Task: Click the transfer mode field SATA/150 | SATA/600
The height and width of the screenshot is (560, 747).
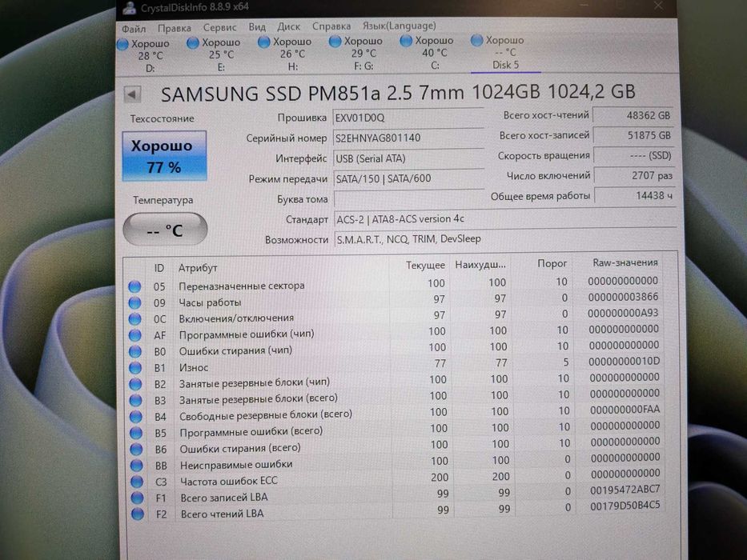Action: (x=409, y=178)
